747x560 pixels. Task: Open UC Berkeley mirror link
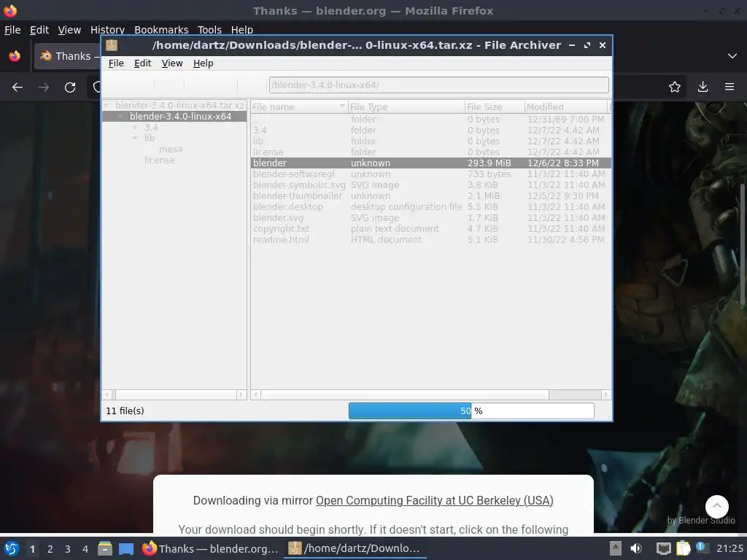tap(435, 500)
